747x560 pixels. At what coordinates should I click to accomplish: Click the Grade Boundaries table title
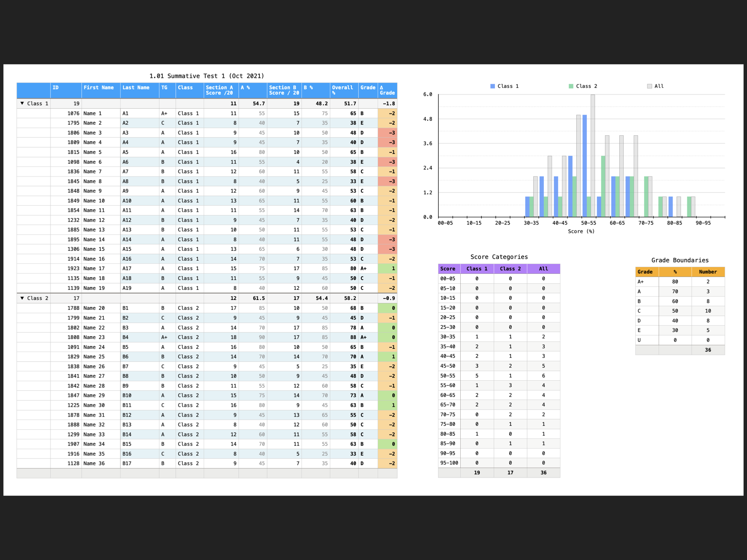[680, 260]
